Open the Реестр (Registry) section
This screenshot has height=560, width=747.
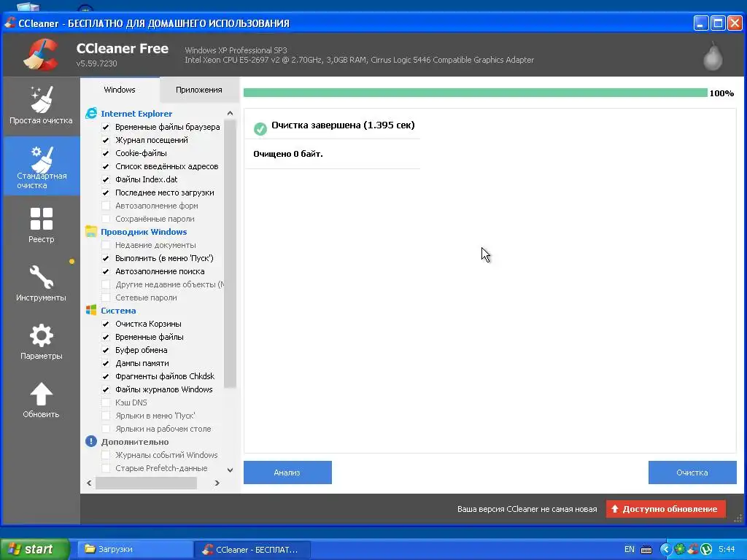click(41, 225)
